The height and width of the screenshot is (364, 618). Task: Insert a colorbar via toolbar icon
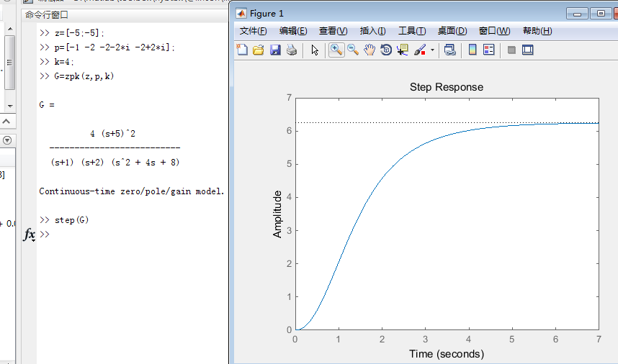(473, 50)
